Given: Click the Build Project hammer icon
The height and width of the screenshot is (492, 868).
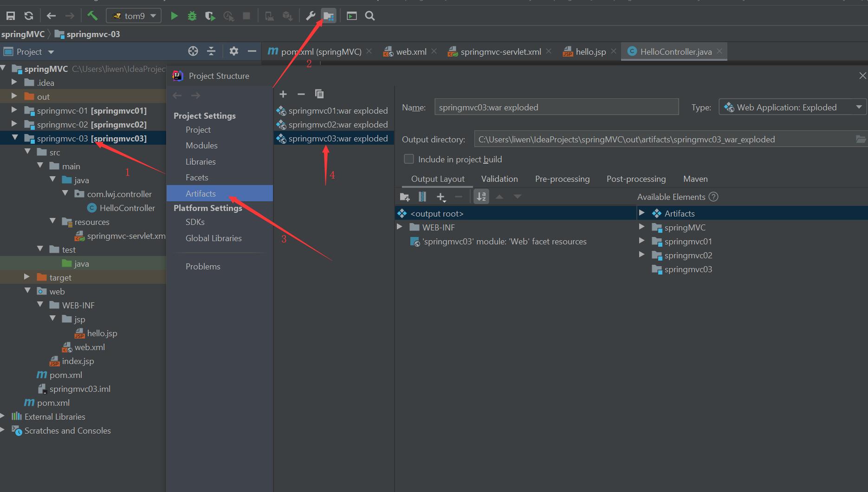Looking at the screenshot, I should 92,16.
